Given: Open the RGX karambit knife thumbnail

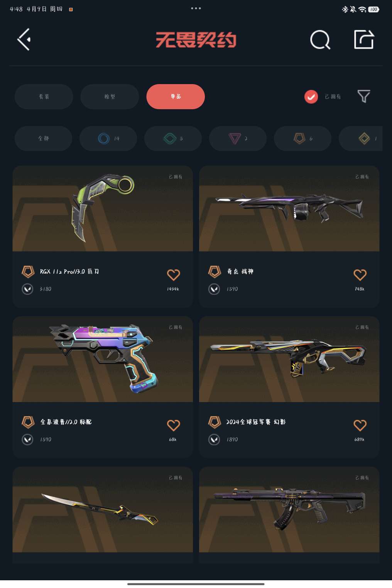Looking at the screenshot, I should (x=103, y=209).
